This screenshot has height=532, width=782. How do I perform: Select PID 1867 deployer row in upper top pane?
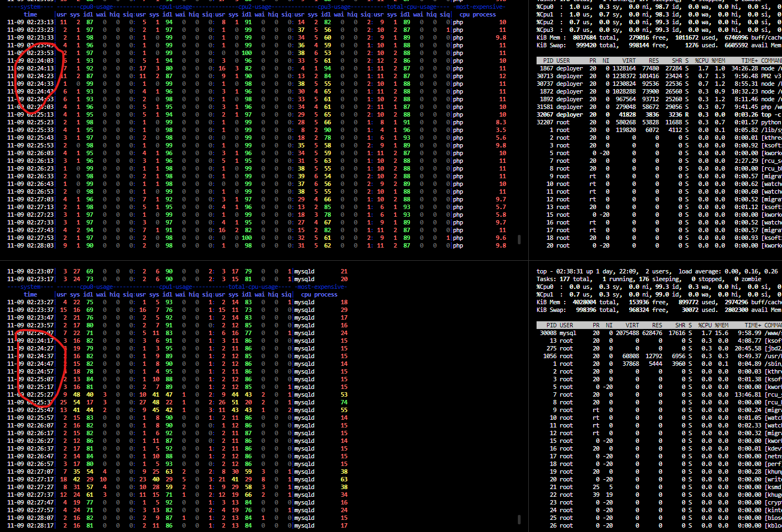click(659, 68)
